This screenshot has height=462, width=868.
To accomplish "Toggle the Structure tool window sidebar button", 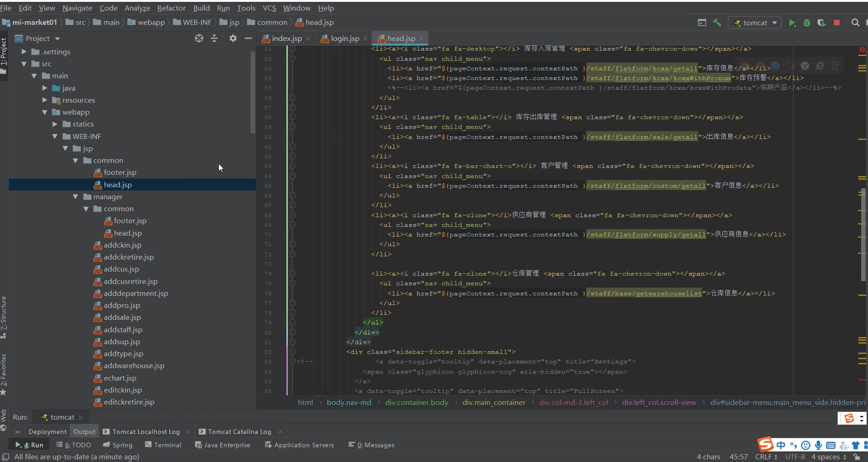I will pos(4,317).
